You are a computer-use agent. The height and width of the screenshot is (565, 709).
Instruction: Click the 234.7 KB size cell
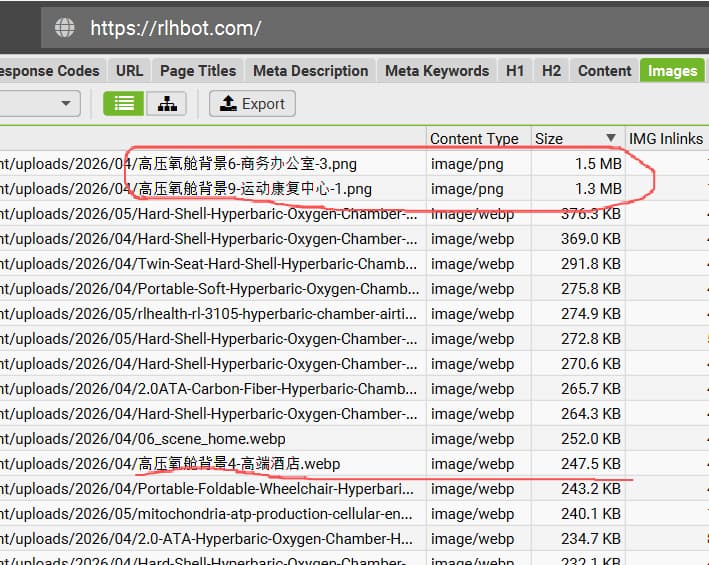(578, 539)
